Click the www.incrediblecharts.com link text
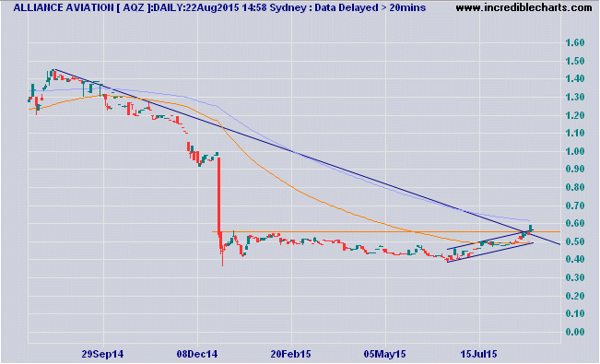The width and height of the screenshot is (600, 364). coord(524,7)
